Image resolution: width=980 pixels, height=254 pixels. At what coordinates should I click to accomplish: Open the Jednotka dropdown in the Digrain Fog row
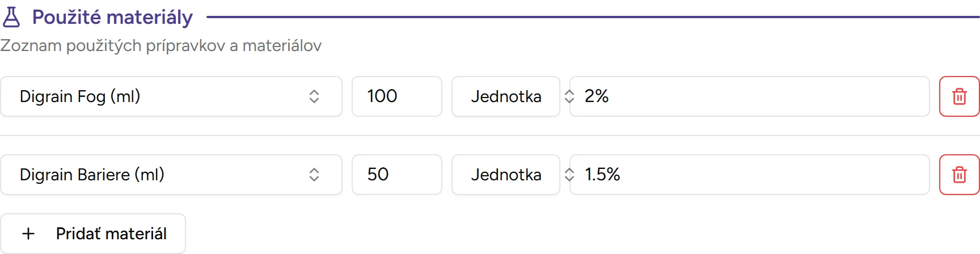tap(505, 96)
